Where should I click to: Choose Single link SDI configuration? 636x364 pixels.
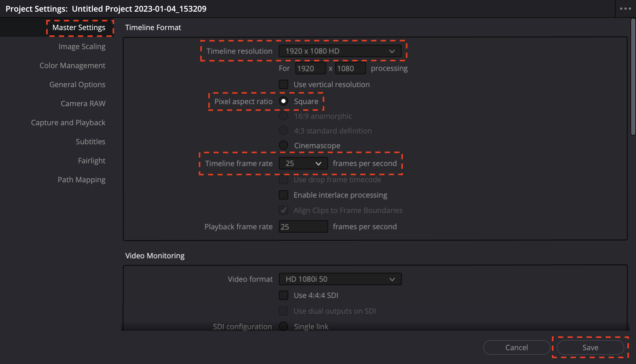pyautogui.click(x=283, y=326)
